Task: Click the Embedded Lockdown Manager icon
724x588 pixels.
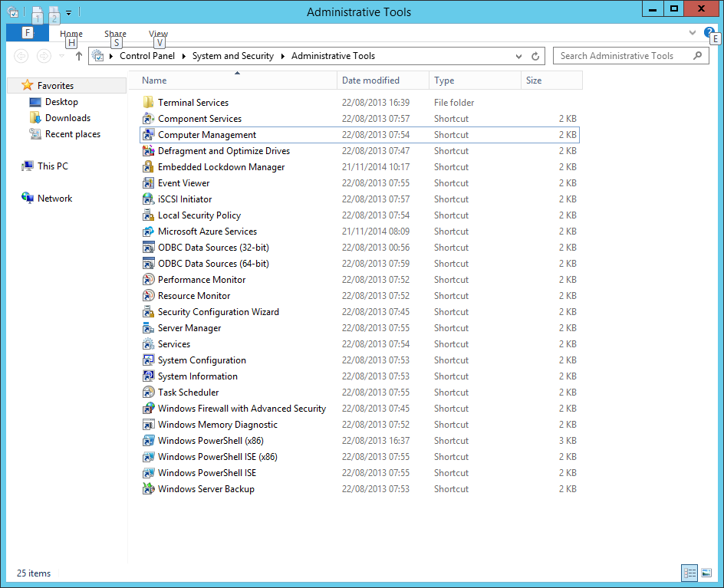Action: click(x=149, y=167)
